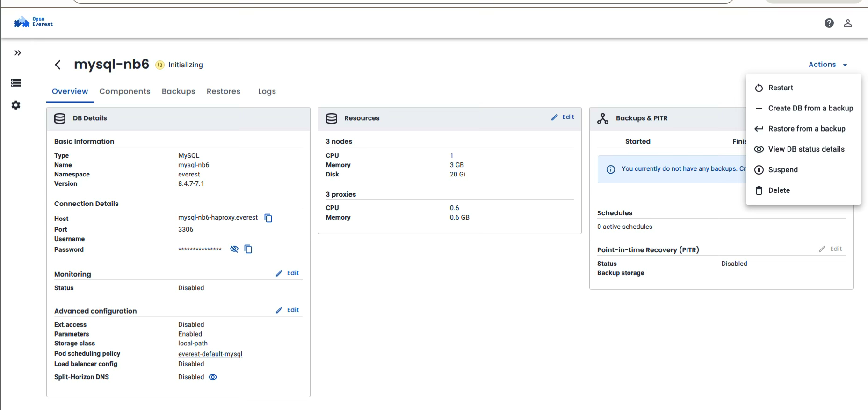This screenshot has height=410, width=868.
Task: Collapse the Actions dropdown menu
Action: point(827,65)
